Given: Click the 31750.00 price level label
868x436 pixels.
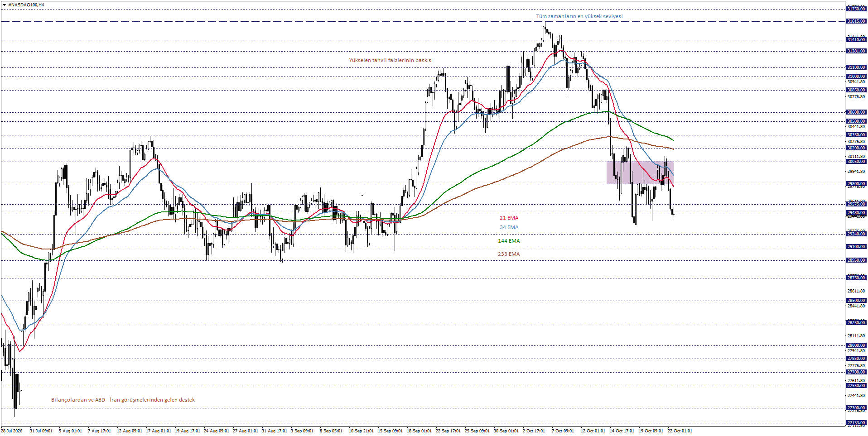Looking at the screenshot, I should [856, 9].
